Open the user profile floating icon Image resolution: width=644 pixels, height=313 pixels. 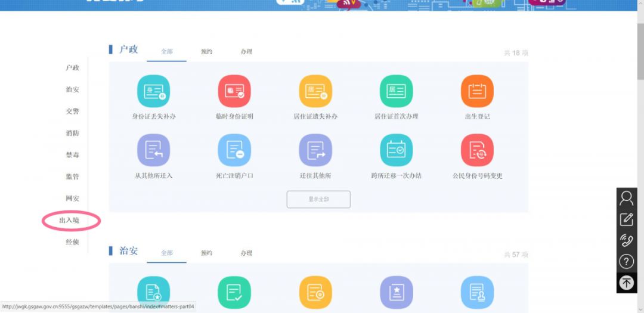point(626,197)
